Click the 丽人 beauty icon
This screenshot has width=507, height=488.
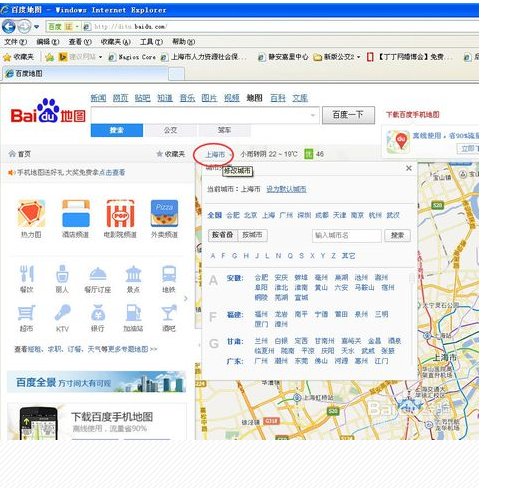[62, 274]
